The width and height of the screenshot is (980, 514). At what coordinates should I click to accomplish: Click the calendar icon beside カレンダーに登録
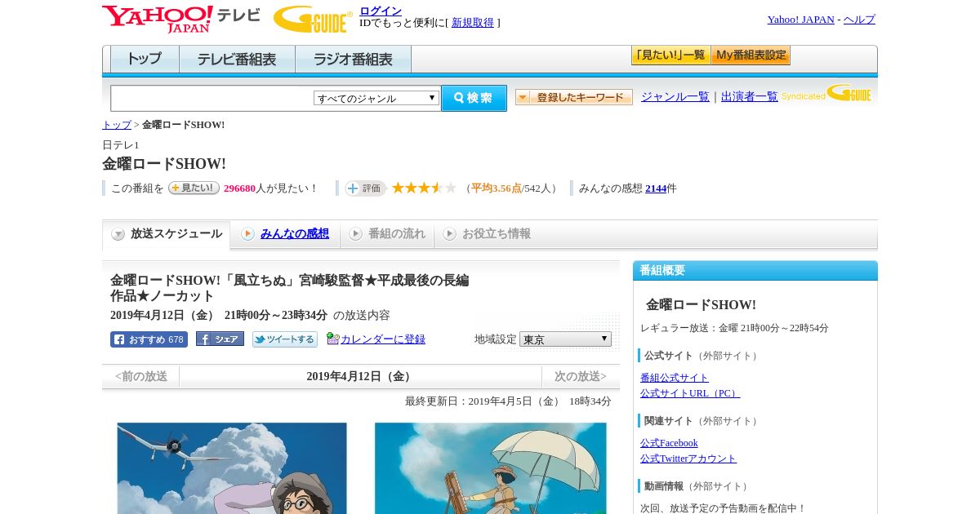coord(332,339)
